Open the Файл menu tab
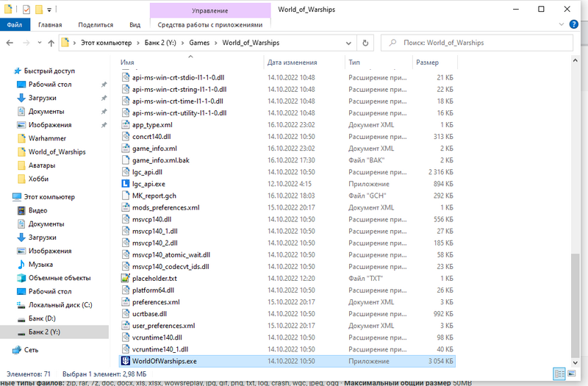This screenshot has width=588, height=386. coord(14,25)
